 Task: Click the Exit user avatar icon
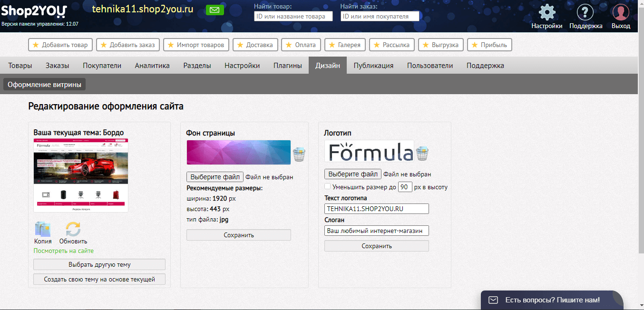(x=621, y=13)
